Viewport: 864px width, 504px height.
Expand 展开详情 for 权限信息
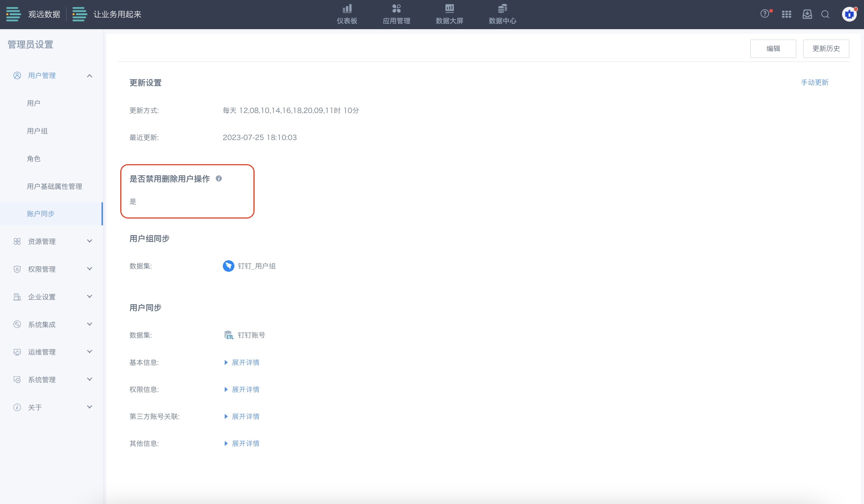242,390
